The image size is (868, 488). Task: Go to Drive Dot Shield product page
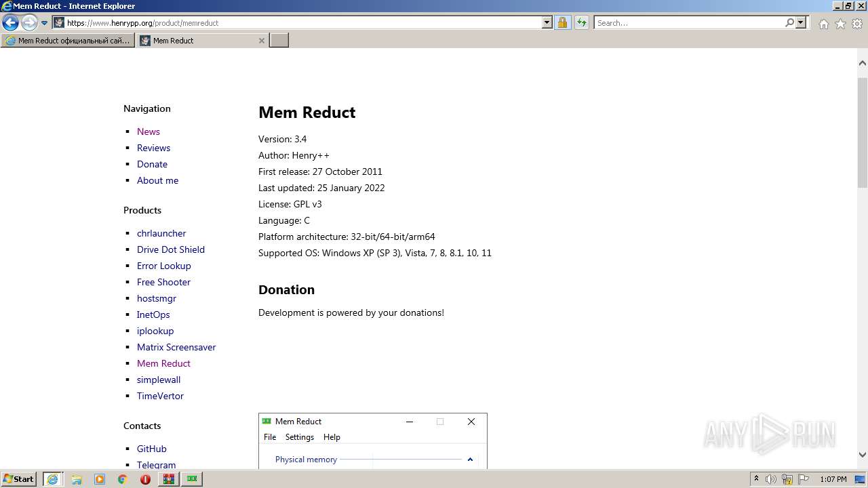tap(171, 249)
